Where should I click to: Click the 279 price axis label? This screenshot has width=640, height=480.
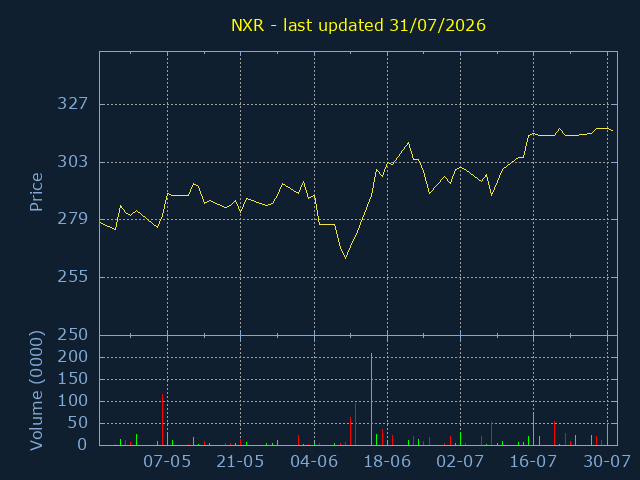[x=73, y=219]
